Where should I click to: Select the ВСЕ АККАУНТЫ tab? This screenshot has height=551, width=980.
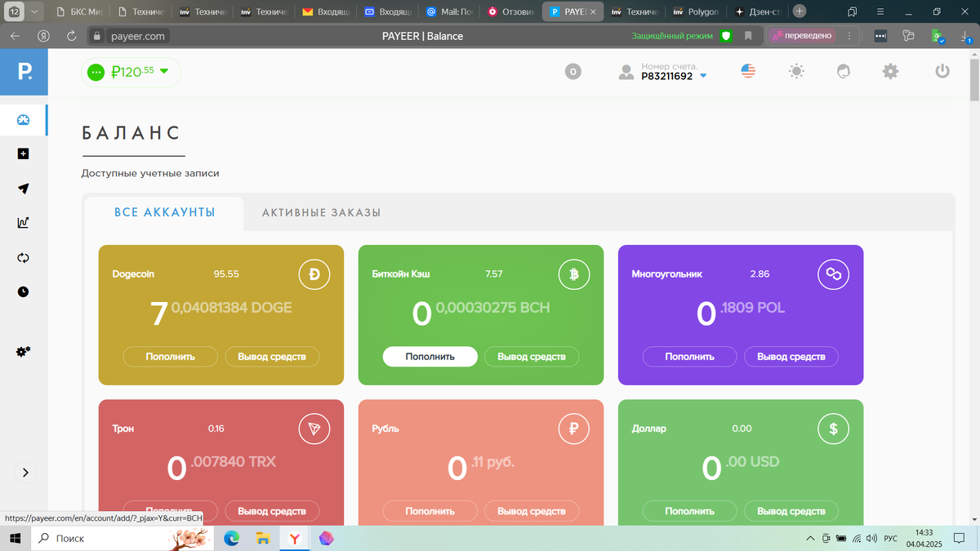164,212
